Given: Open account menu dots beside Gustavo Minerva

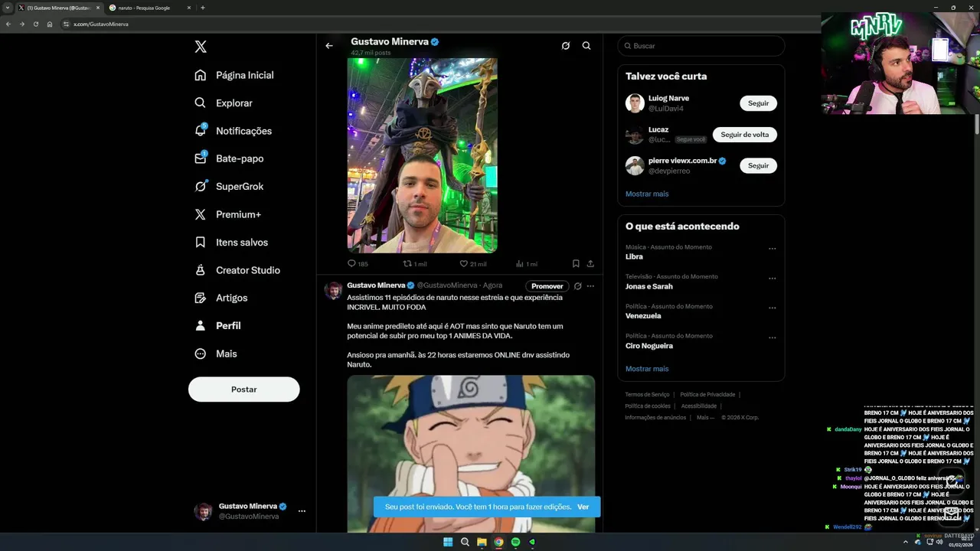Looking at the screenshot, I should [x=302, y=511].
